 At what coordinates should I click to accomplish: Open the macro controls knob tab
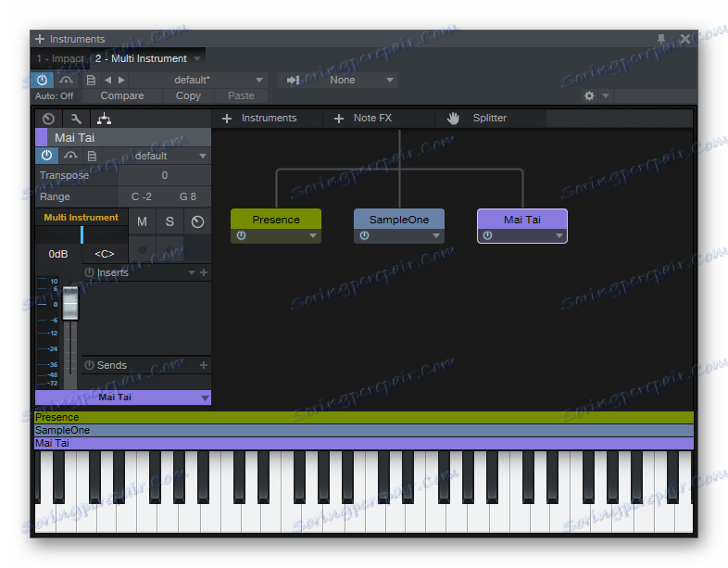pyautogui.click(x=48, y=119)
